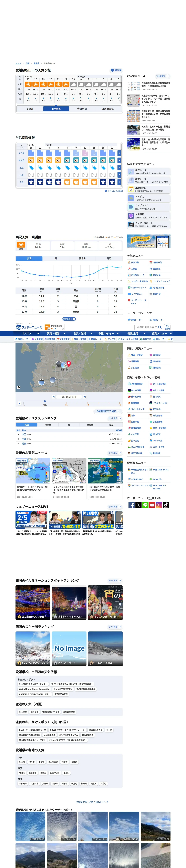Expand the 健康/生活 nav menu

point(135,334)
